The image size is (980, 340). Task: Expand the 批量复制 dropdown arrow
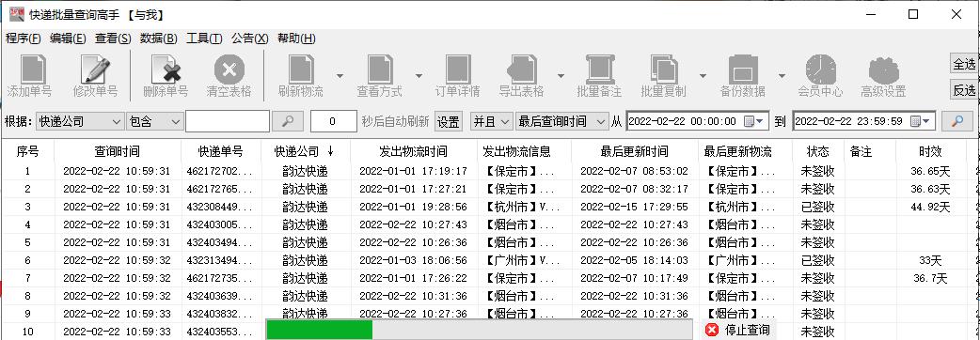point(703,75)
